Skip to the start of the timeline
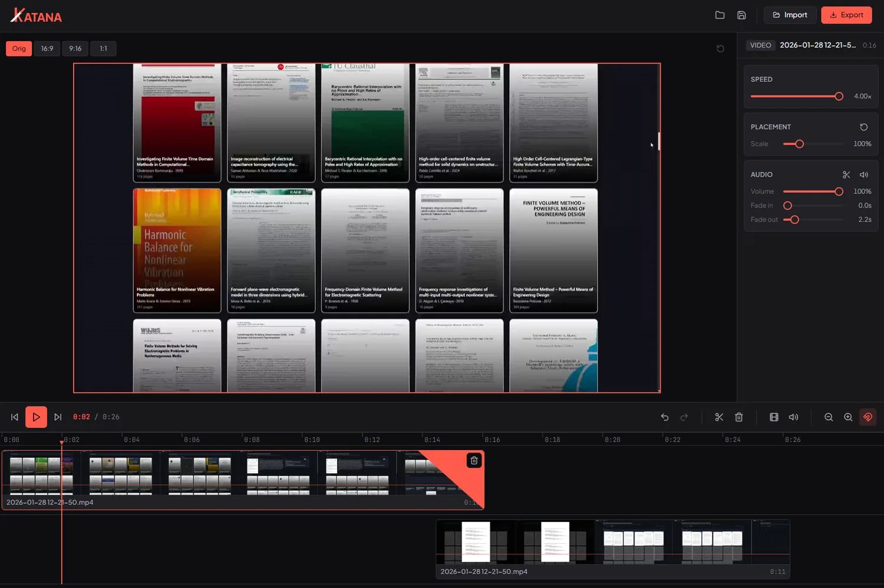884x588 pixels. (x=15, y=417)
